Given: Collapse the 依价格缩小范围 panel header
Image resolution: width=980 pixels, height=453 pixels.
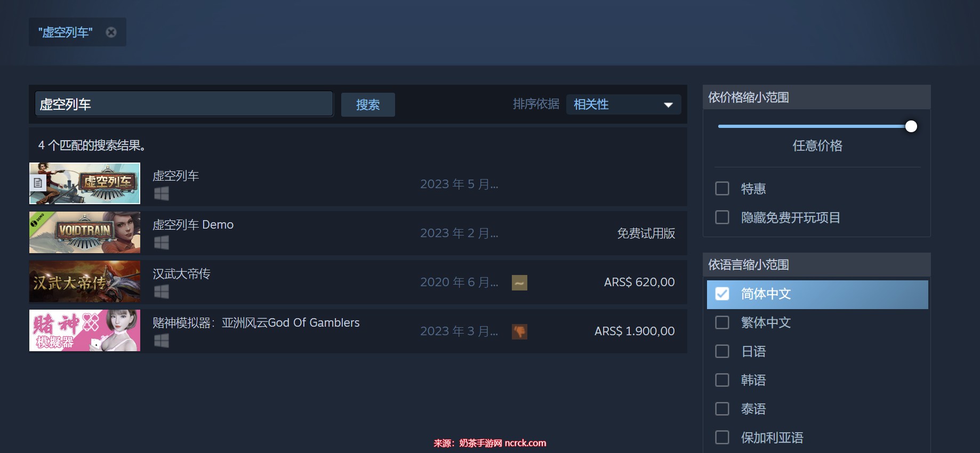Looking at the screenshot, I should tap(816, 98).
